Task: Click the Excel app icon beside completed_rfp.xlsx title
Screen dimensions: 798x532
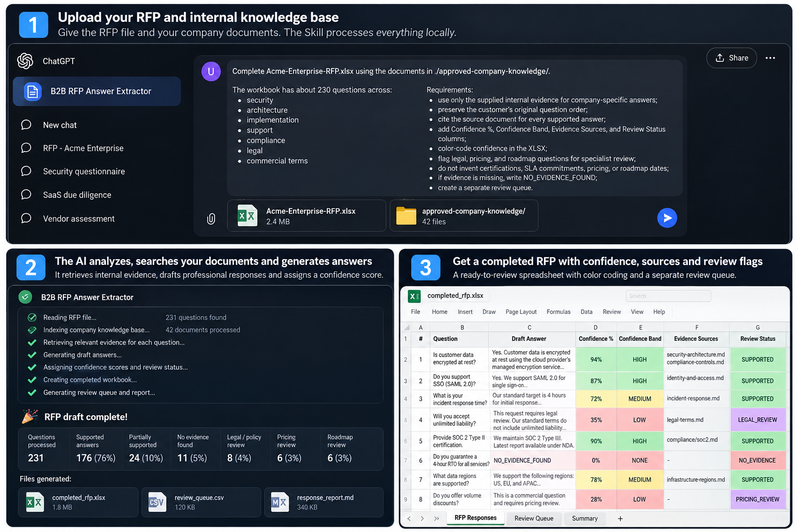Action: 414,296
